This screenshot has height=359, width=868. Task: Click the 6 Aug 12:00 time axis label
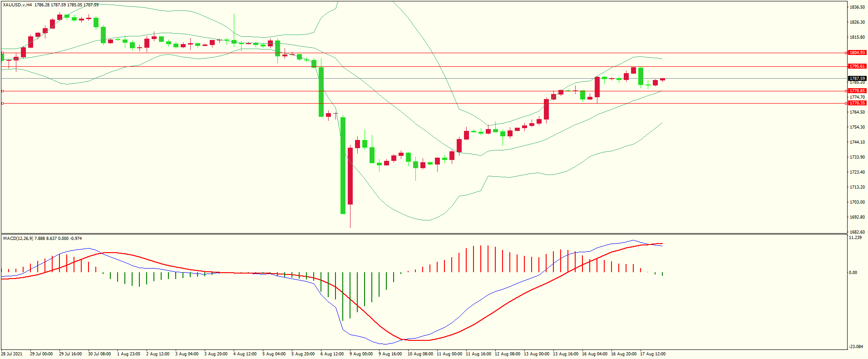click(x=332, y=354)
